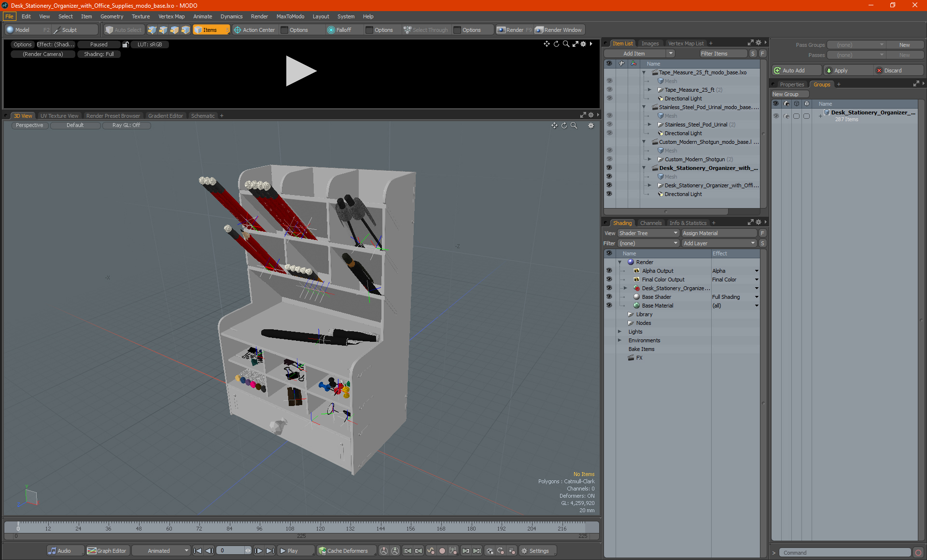Switch to Properties tab
Screen dimensions: 927x560
pos(792,84)
